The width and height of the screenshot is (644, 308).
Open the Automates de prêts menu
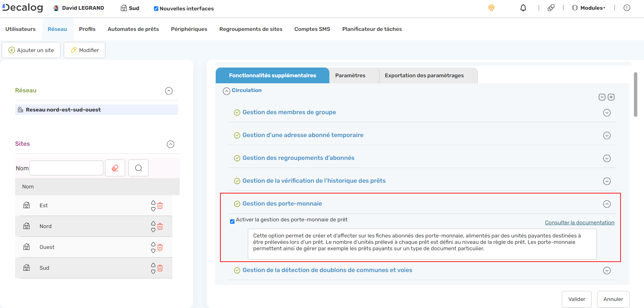(x=133, y=29)
